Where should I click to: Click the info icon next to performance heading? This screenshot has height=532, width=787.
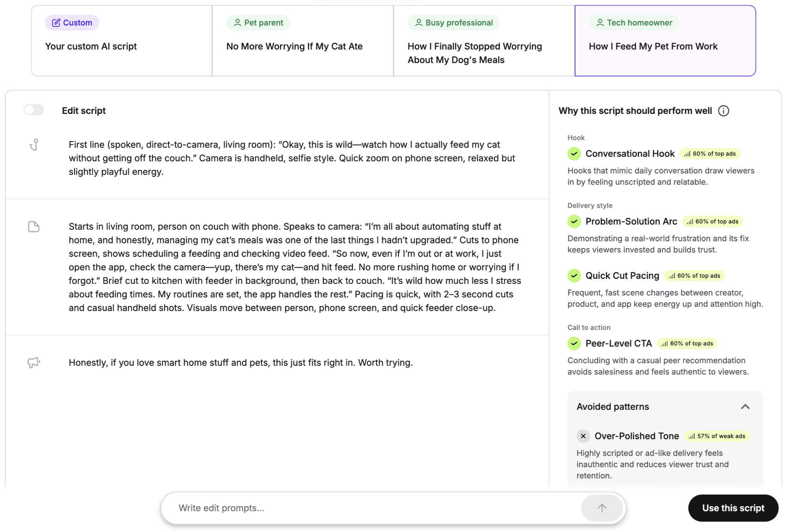[723, 111]
